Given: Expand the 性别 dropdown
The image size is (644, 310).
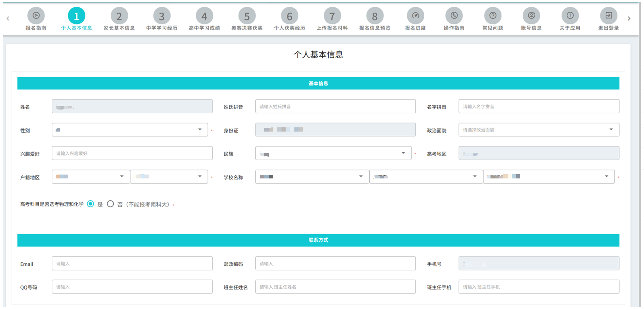Looking at the screenshot, I should coord(130,130).
